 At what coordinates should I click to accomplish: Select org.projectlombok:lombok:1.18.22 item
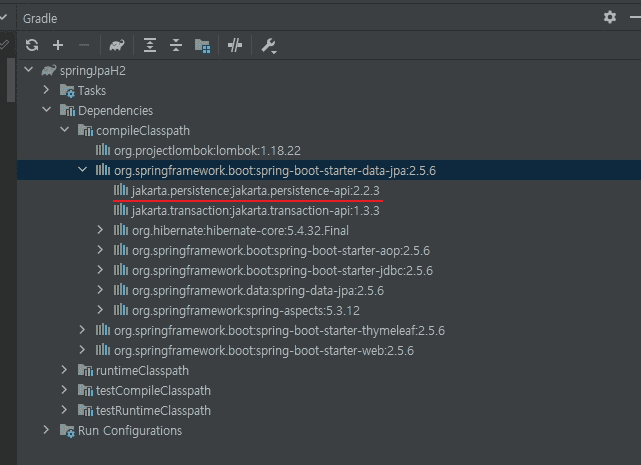207,151
